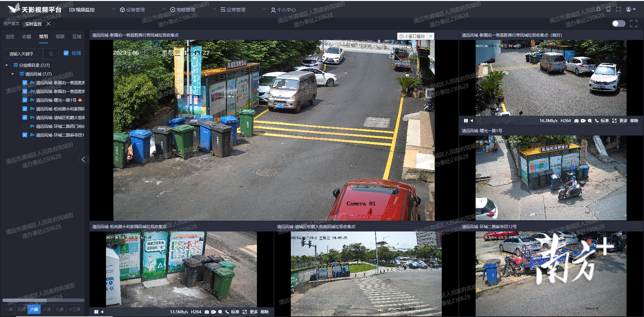Switch the toggle beside fullscreen icon
This screenshot has width=644, height=317.
tap(619, 23)
